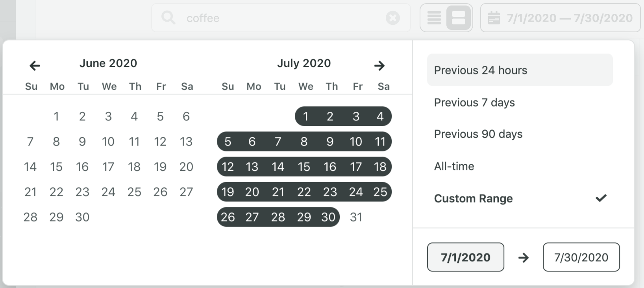Go to previous month with left arrow
The width and height of the screenshot is (644, 288).
coord(35,65)
